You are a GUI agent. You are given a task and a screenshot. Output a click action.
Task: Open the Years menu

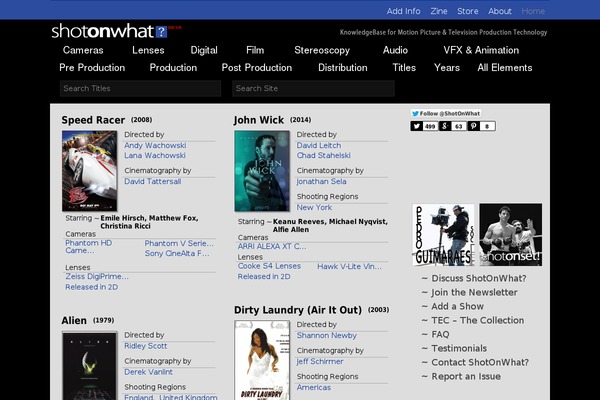click(447, 68)
